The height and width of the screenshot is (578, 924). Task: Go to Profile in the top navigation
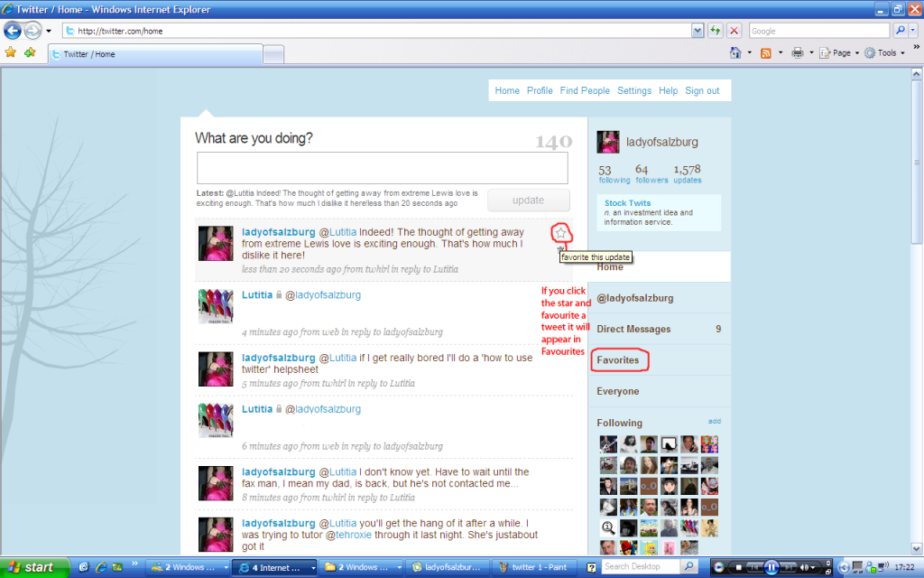(540, 91)
